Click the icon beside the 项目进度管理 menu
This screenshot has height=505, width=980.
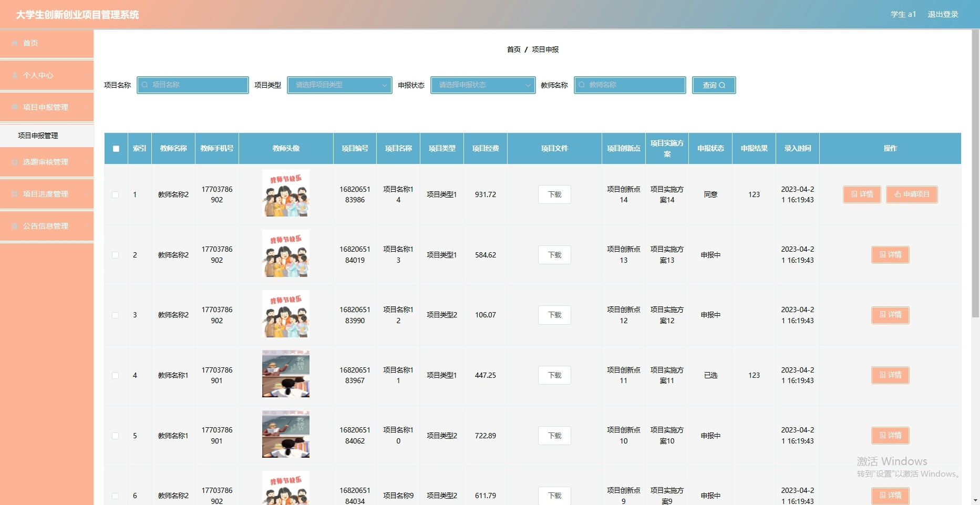[x=15, y=194]
